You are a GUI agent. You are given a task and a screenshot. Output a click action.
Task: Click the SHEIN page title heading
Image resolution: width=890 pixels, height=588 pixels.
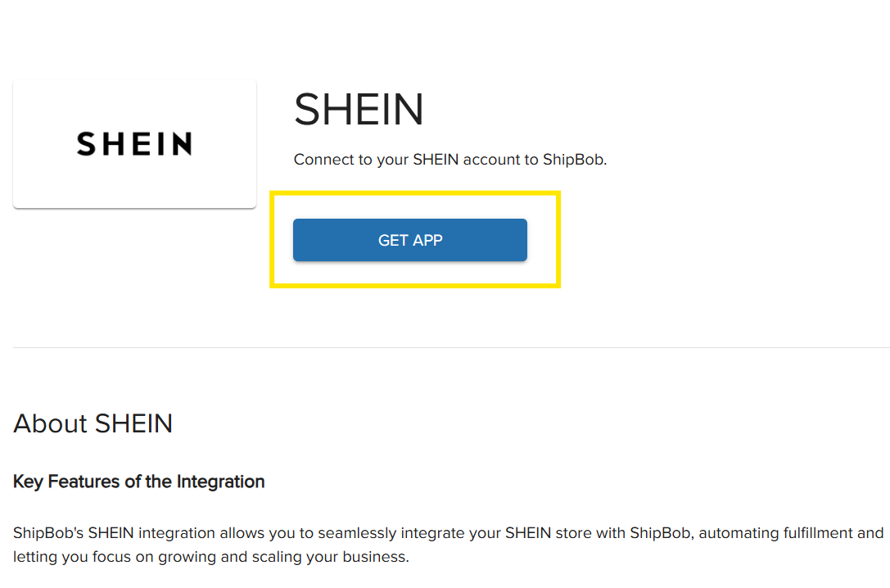(x=359, y=109)
